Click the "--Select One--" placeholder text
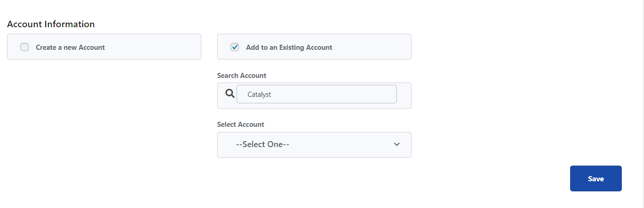Screen dimensions: 644x208 click(262, 145)
